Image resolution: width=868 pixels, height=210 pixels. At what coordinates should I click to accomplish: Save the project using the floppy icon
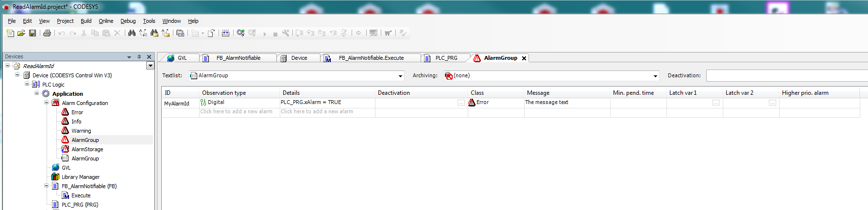pos(33,33)
